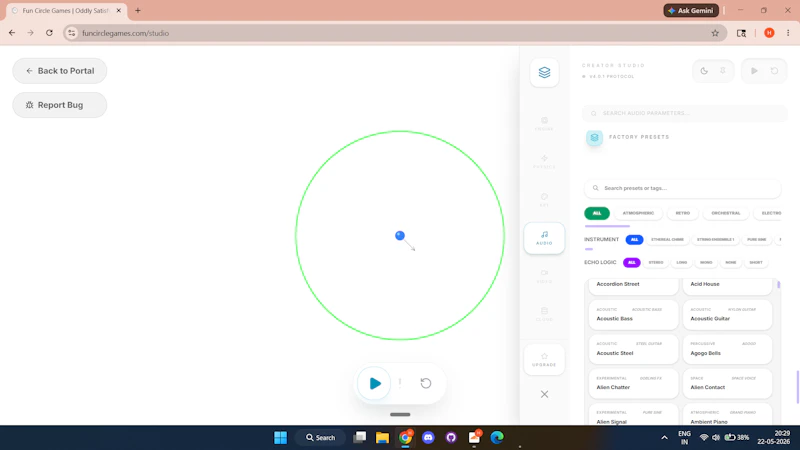
Task: Click the control bar drag handle
Action: [400, 414]
